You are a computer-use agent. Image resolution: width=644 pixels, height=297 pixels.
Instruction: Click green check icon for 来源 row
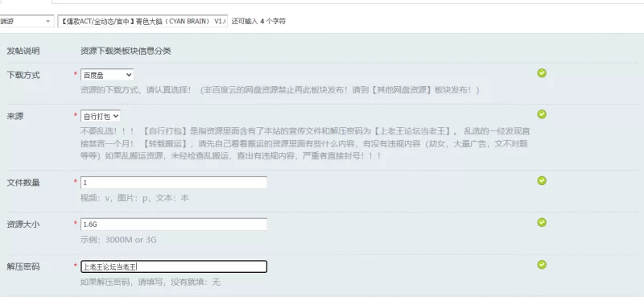pyautogui.click(x=542, y=114)
